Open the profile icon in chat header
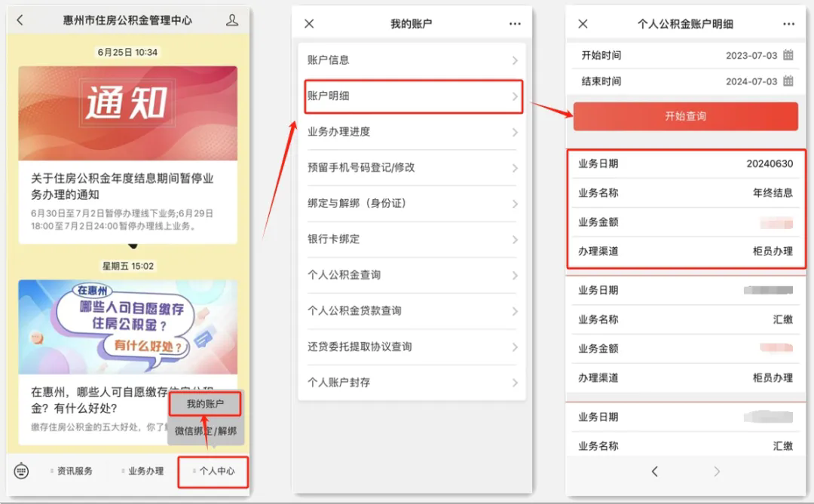The image size is (814, 504). tap(232, 20)
